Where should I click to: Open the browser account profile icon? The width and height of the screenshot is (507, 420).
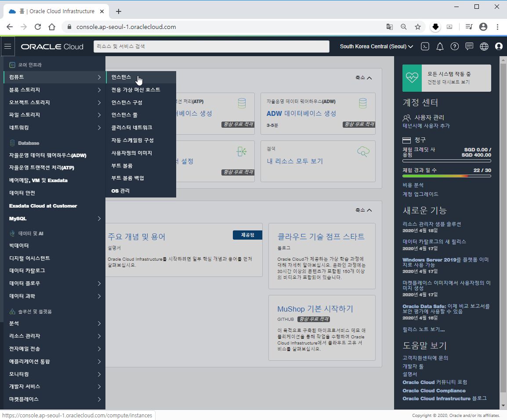pos(483,27)
